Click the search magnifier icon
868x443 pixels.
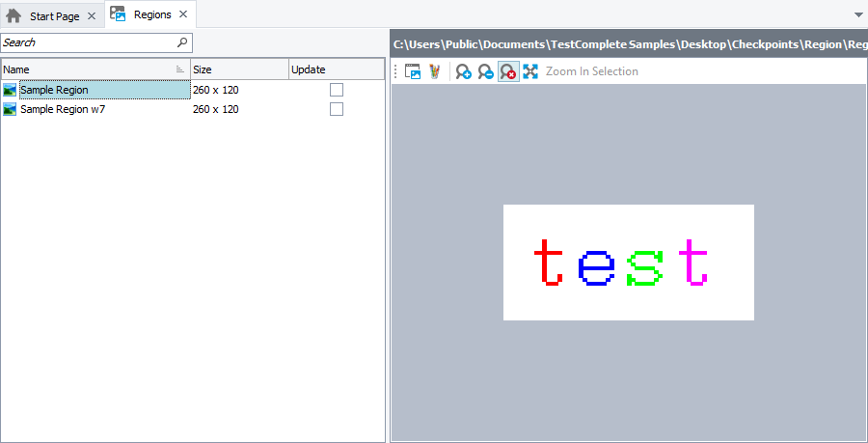[182, 43]
